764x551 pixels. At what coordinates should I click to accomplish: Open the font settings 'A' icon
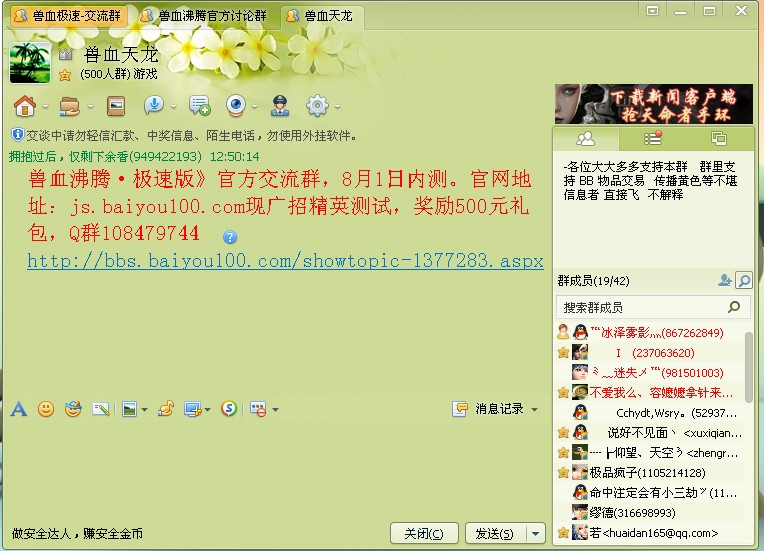click(19, 409)
